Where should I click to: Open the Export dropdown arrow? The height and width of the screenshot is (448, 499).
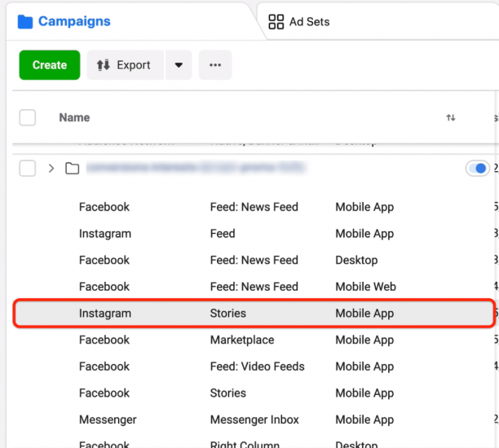coord(179,65)
